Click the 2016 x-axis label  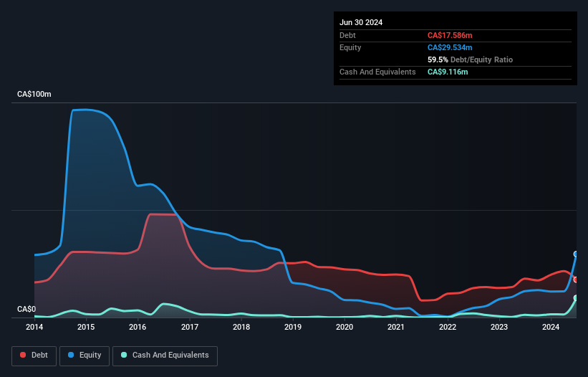pyautogui.click(x=138, y=327)
